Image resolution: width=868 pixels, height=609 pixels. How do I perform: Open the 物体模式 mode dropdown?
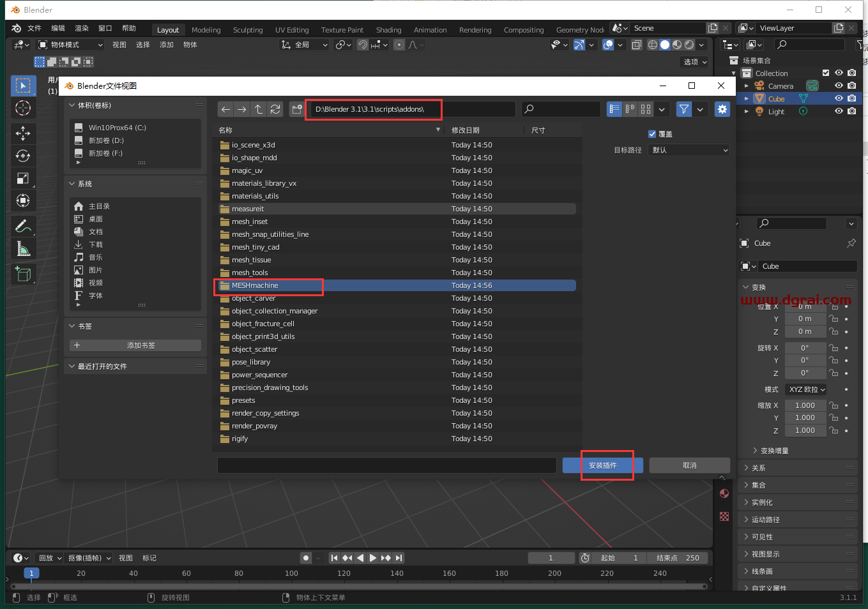tap(70, 44)
